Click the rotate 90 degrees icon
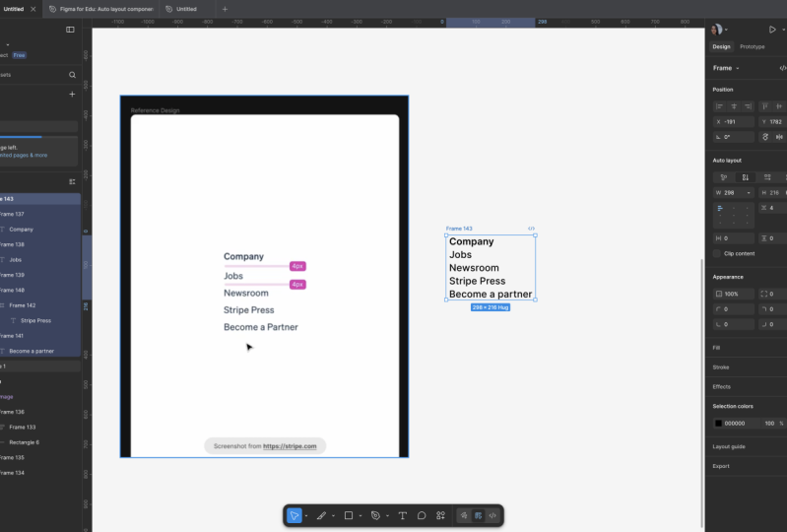Image resolution: width=787 pixels, height=532 pixels. tap(765, 137)
